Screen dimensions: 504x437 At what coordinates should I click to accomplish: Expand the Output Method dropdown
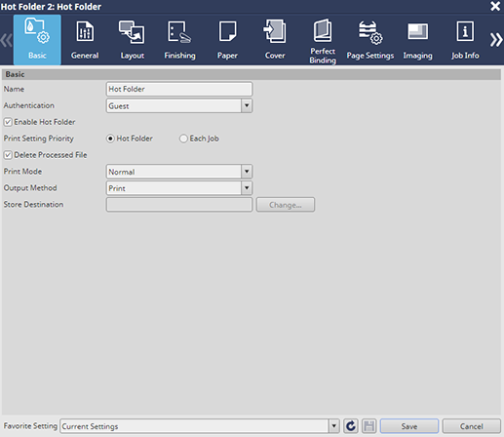point(247,188)
